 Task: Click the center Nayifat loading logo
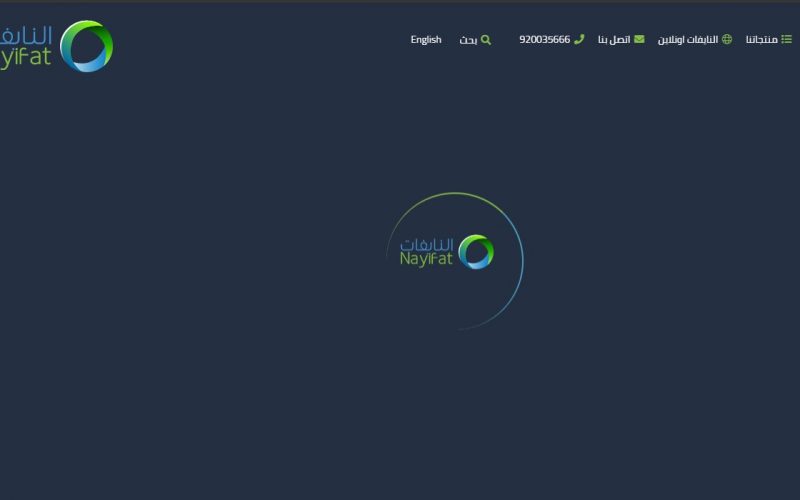point(447,252)
